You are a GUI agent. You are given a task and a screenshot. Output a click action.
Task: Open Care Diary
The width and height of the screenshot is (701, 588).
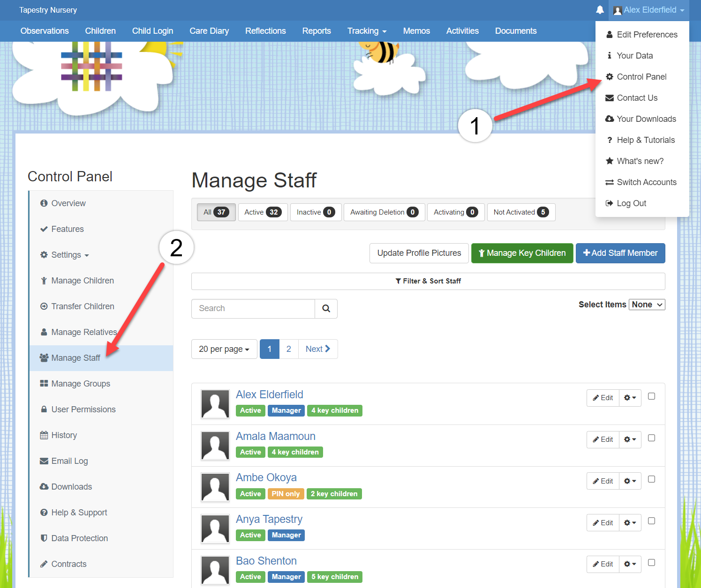point(209,31)
